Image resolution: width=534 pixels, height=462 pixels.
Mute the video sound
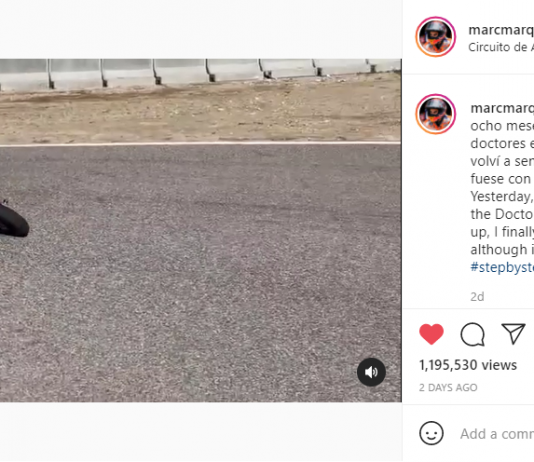coord(371,372)
